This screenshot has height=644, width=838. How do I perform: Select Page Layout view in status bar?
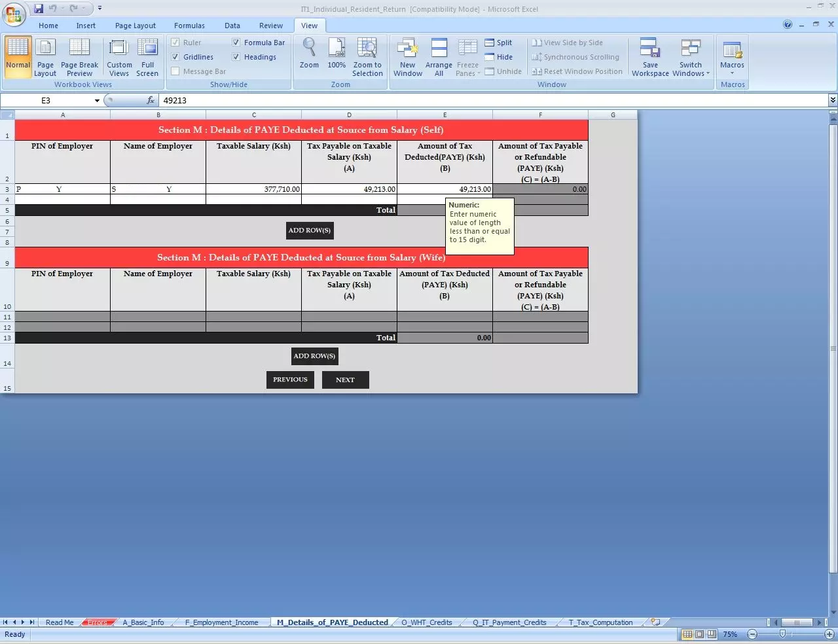coord(699,634)
